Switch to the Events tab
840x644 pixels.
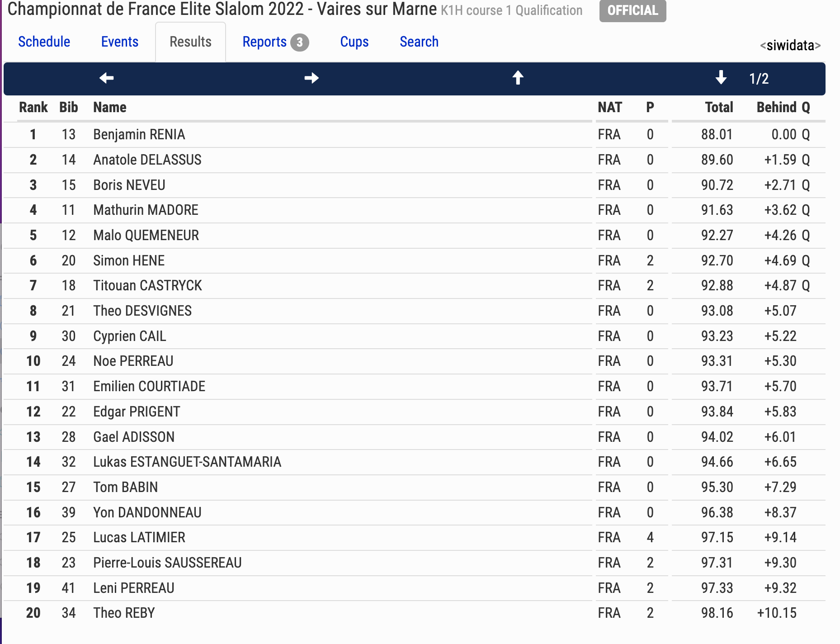(120, 42)
